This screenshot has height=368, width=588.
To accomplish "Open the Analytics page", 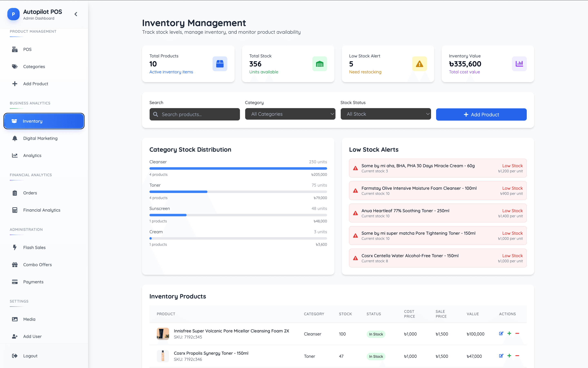I will (x=44, y=155).
